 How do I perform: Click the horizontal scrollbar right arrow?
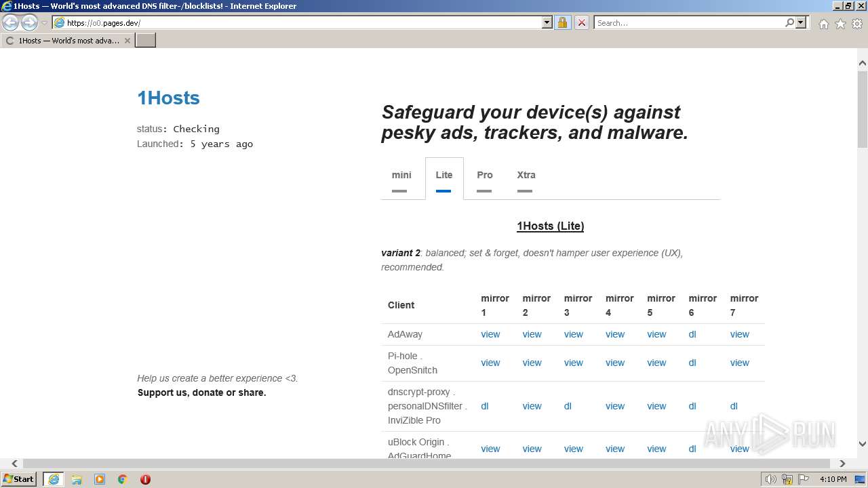(x=842, y=464)
